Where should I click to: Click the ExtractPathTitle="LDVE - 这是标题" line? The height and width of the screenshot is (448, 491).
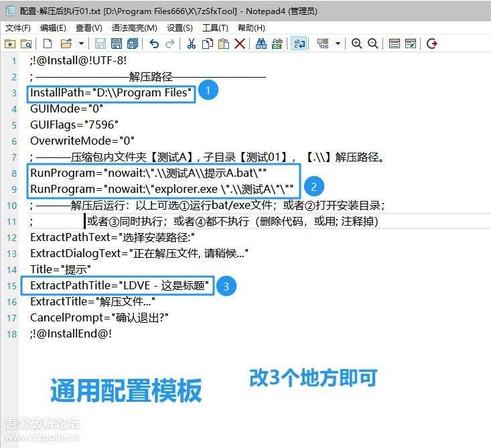click(119, 285)
